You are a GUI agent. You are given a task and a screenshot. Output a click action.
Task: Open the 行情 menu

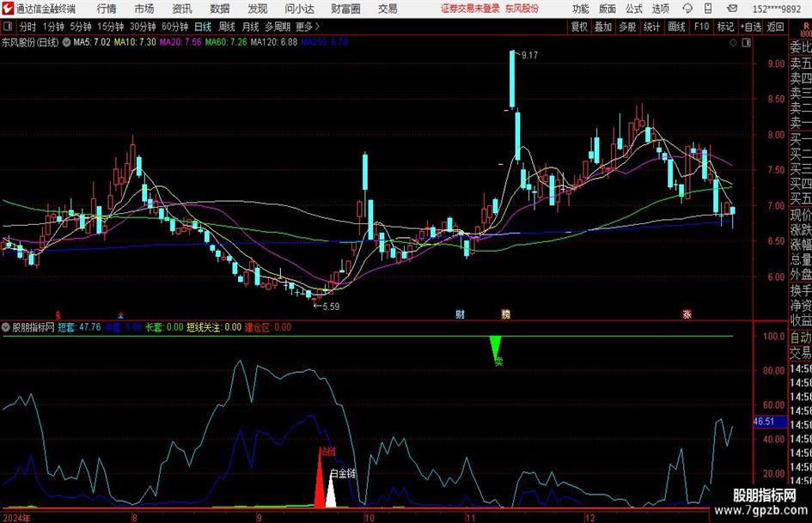pyautogui.click(x=107, y=9)
